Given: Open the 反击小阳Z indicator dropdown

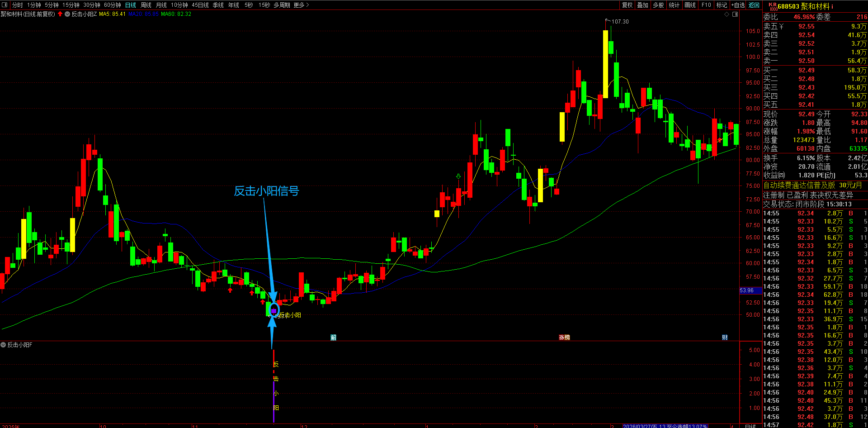Looking at the screenshot, I should click(x=67, y=14).
